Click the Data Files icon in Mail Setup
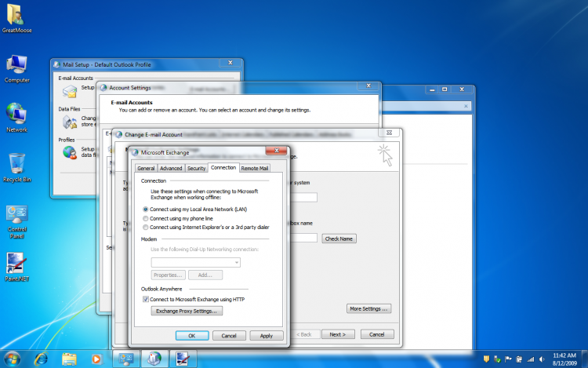Screen dimensions: 588x368 tap(69, 122)
